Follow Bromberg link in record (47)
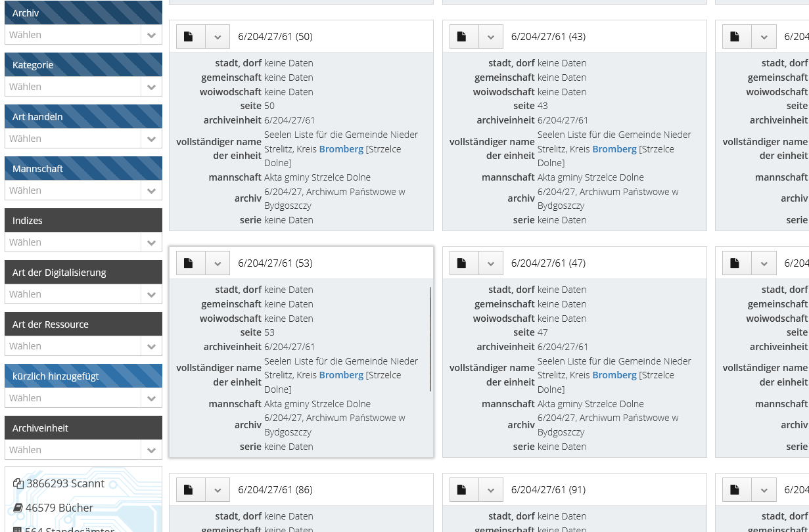Image resolution: width=809 pixels, height=532 pixels. coord(614,375)
